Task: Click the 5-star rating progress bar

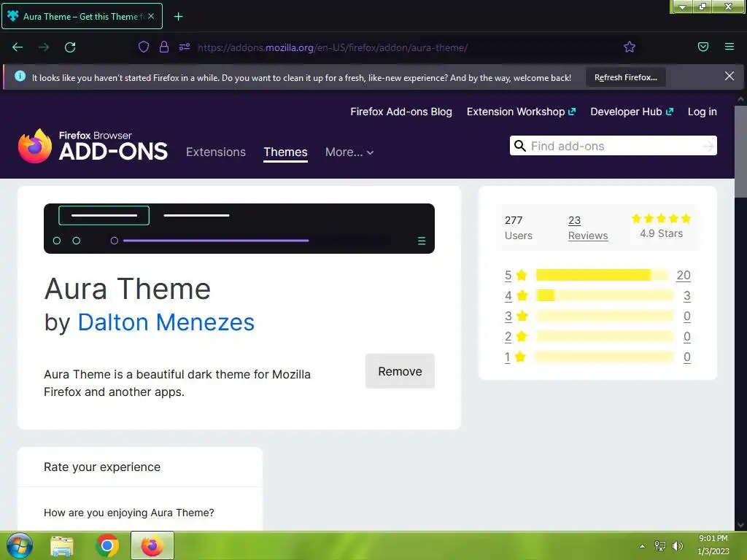Action: (602, 275)
